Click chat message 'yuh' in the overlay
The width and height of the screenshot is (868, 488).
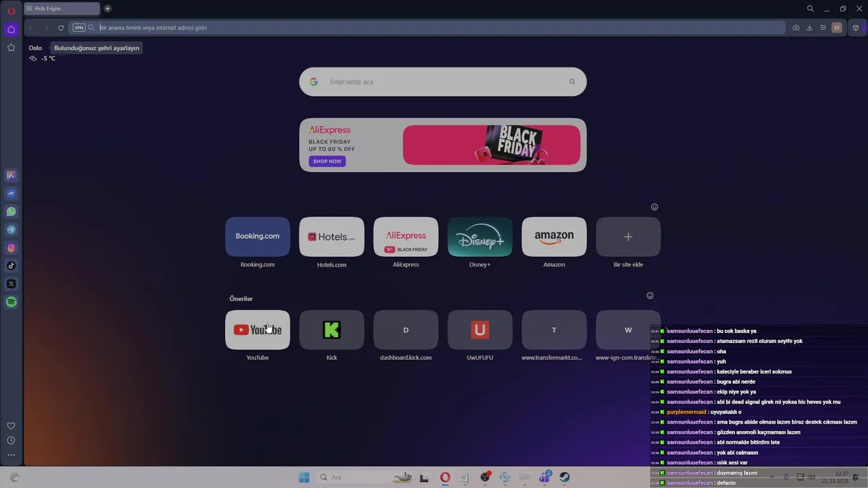coord(721,361)
